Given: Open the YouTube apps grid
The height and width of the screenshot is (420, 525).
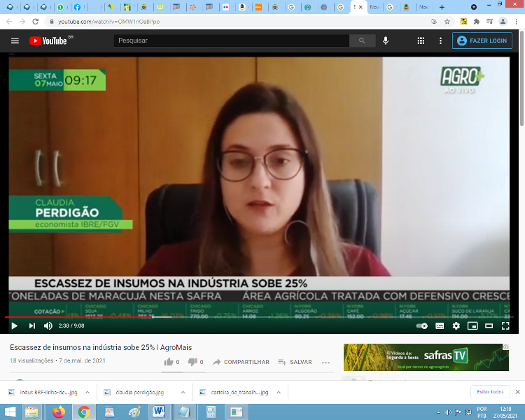Looking at the screenshot, I should click(421, 41).
